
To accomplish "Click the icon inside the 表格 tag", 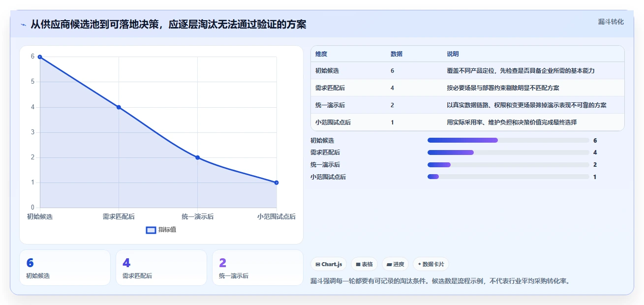I will pyautogui.click(x=358, y=265).
